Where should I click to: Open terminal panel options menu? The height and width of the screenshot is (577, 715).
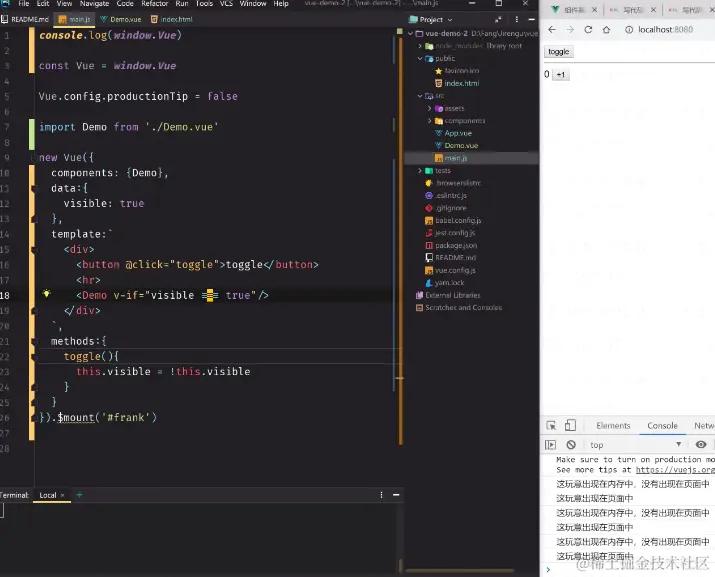pyautogui.click(x=381, y=495)
